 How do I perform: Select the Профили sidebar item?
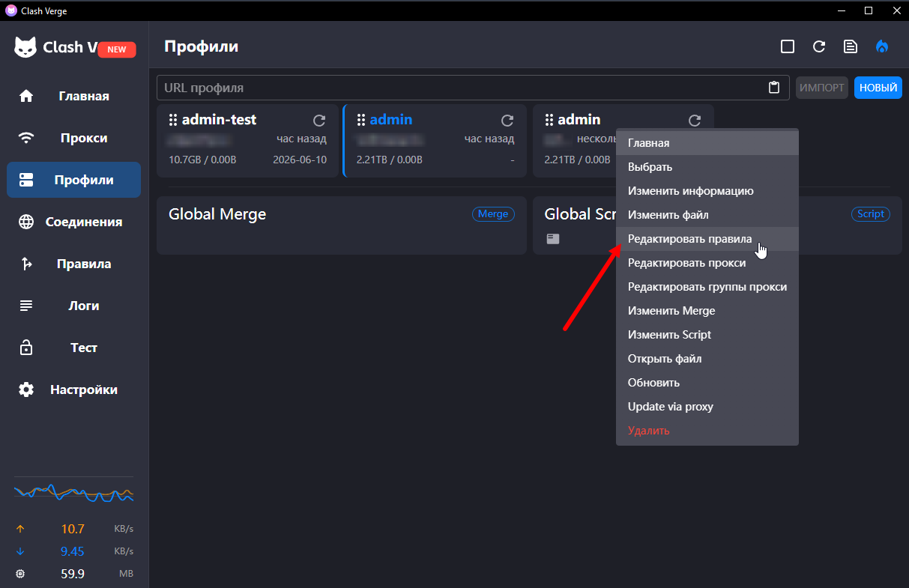73,180
